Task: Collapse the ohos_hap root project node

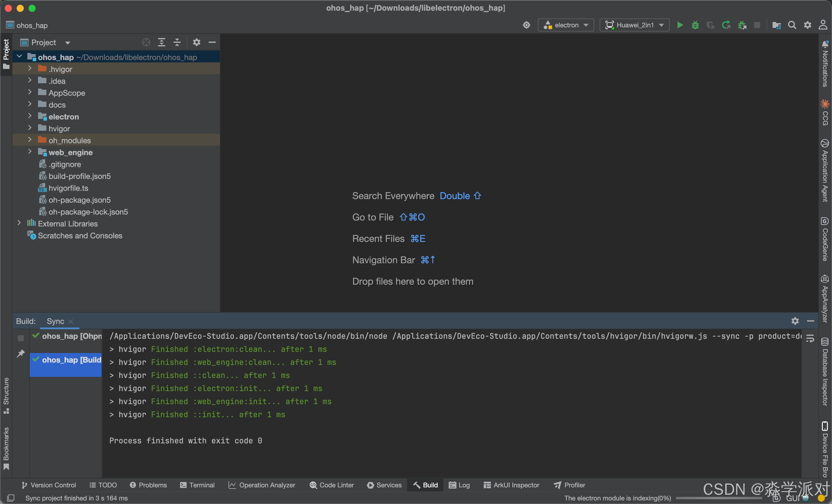Action: (19, 57)
